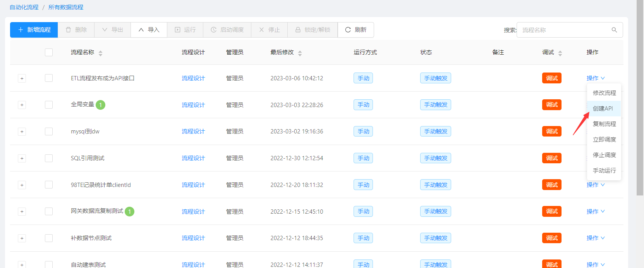Click 调试 button for ETL流程发布成为API接口
The width and height of the screenshot is (644, 268).
click(552, 78)
